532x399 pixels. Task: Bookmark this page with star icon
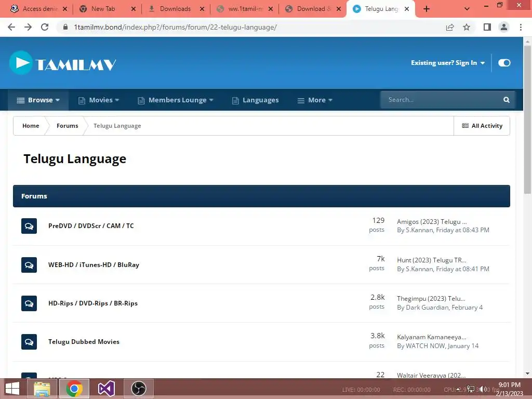pyautogui.click(x=467, y=27)
